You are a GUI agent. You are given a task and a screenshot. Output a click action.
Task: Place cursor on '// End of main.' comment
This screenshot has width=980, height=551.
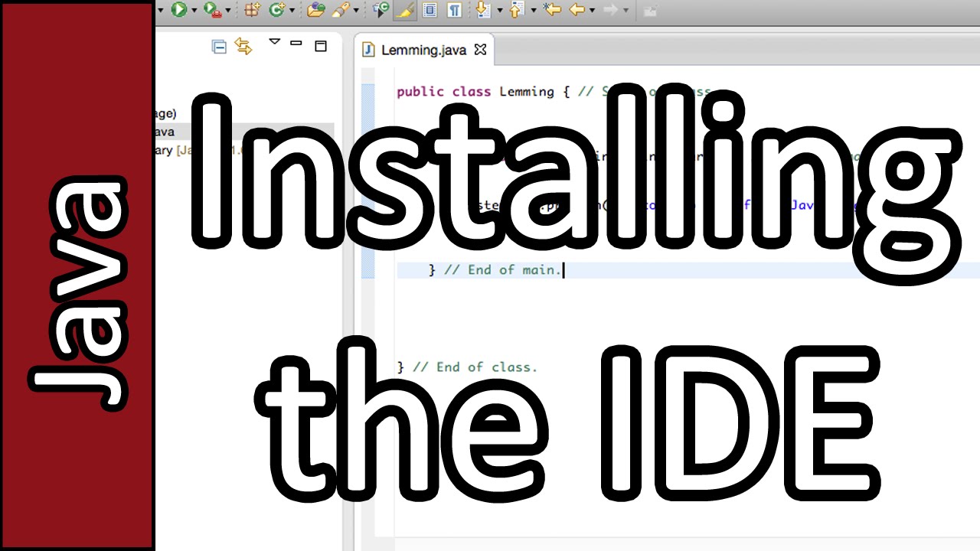[504, 270]
